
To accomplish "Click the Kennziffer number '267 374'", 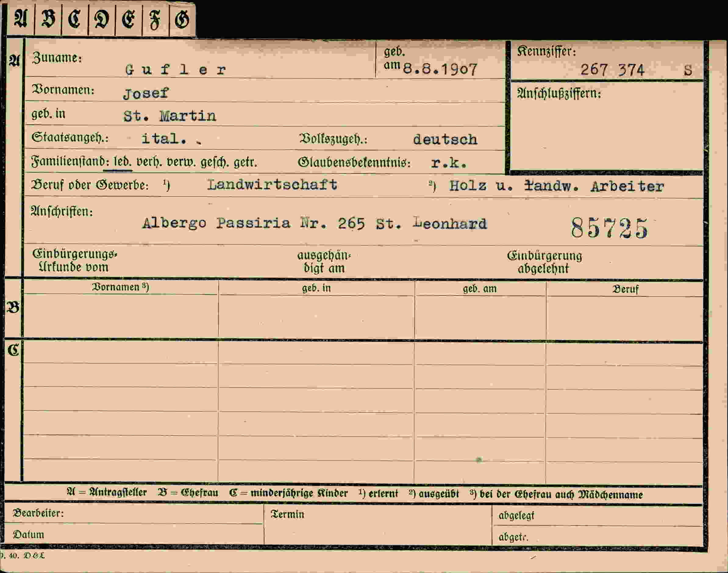I will [x=612, y=70].
